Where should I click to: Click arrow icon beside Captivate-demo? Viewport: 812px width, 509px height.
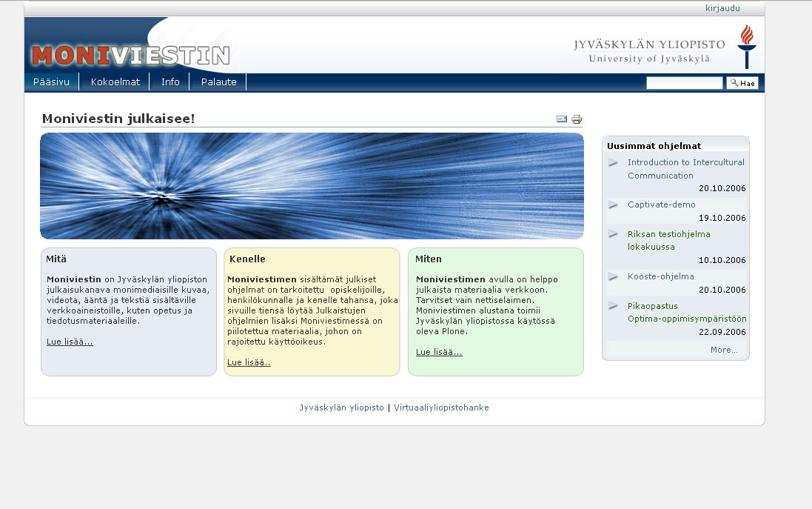coord(613,205)
